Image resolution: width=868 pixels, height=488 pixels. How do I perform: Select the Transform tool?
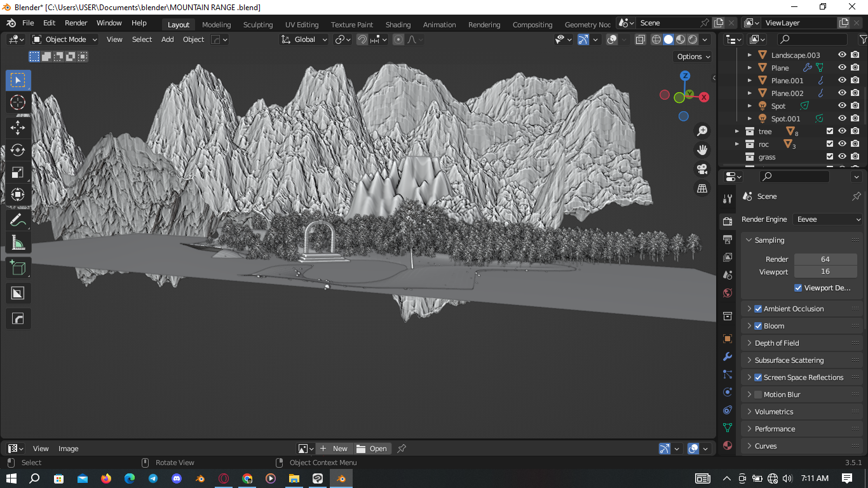click(x=18, y=195)
